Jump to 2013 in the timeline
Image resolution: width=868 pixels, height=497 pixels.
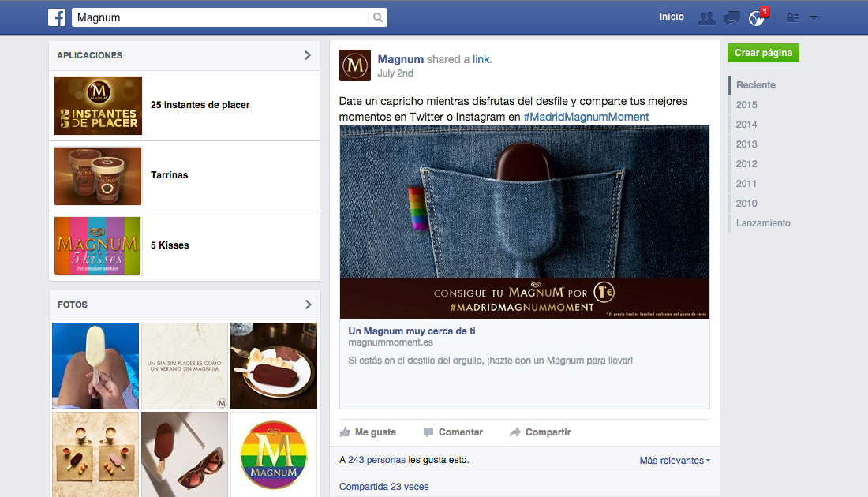coord(746,144)
